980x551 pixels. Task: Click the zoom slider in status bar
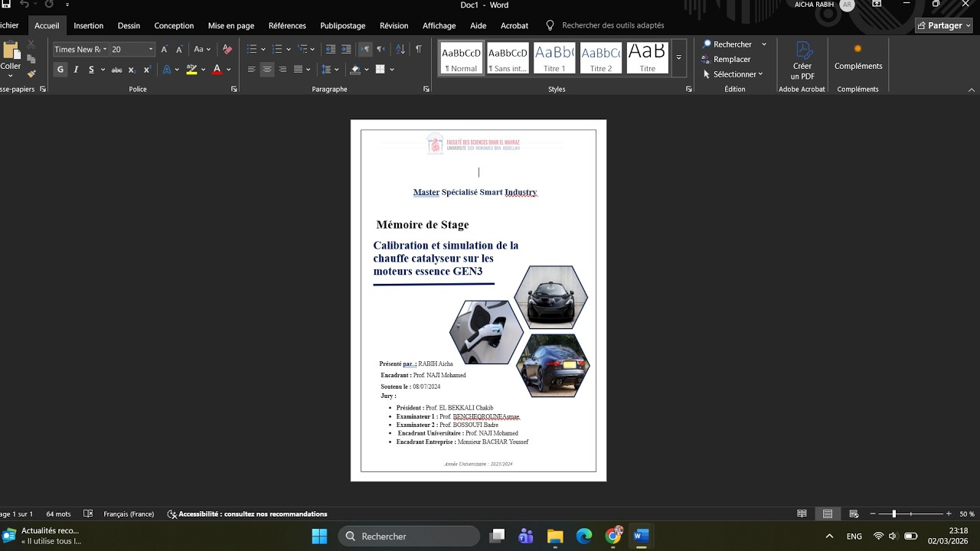910,514
